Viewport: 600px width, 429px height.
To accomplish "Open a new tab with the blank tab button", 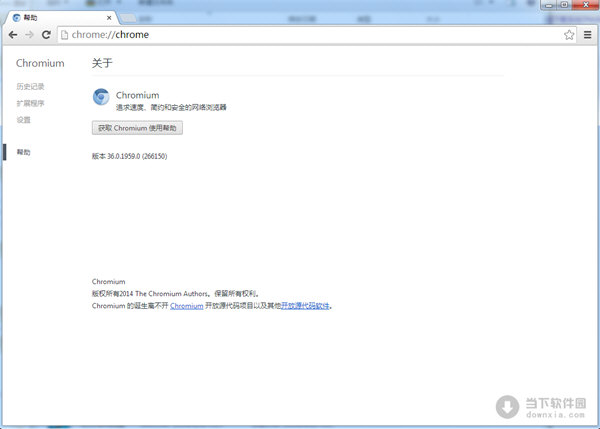I will point(128,18).
